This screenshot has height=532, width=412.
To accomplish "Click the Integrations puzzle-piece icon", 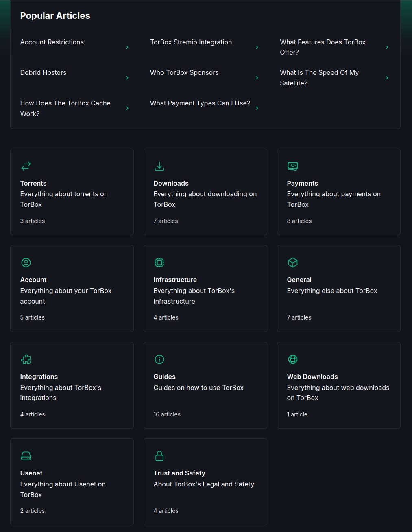I will pos(26,359).
